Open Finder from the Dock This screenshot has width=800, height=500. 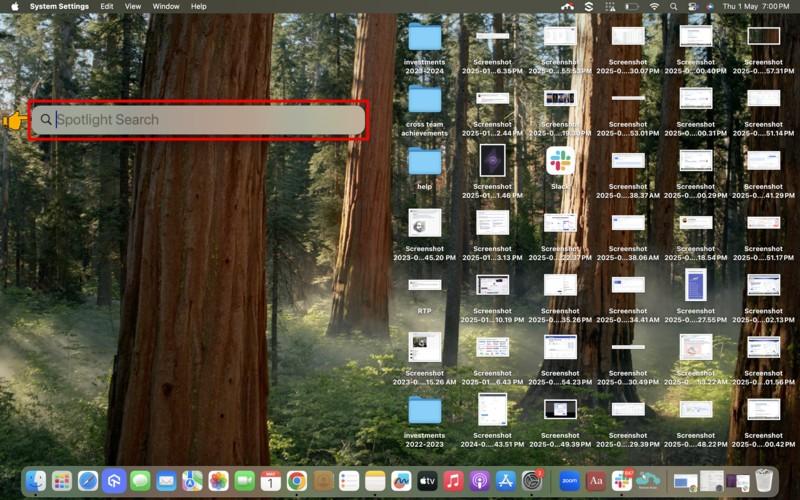click(36, 481)
